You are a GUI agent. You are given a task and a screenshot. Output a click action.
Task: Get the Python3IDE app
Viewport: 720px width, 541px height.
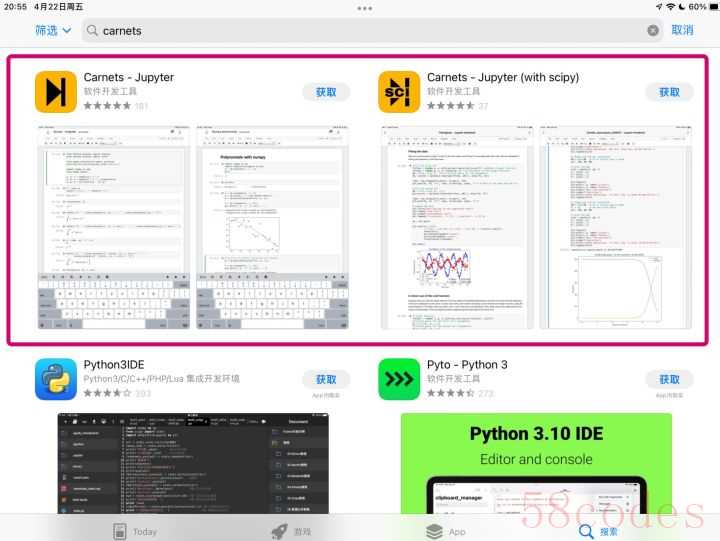coord(326,379)
